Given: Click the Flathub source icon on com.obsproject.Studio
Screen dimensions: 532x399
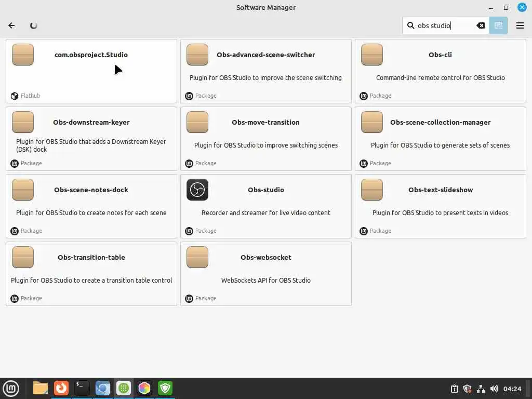Looking at the screenshot, I should point(14,96).
